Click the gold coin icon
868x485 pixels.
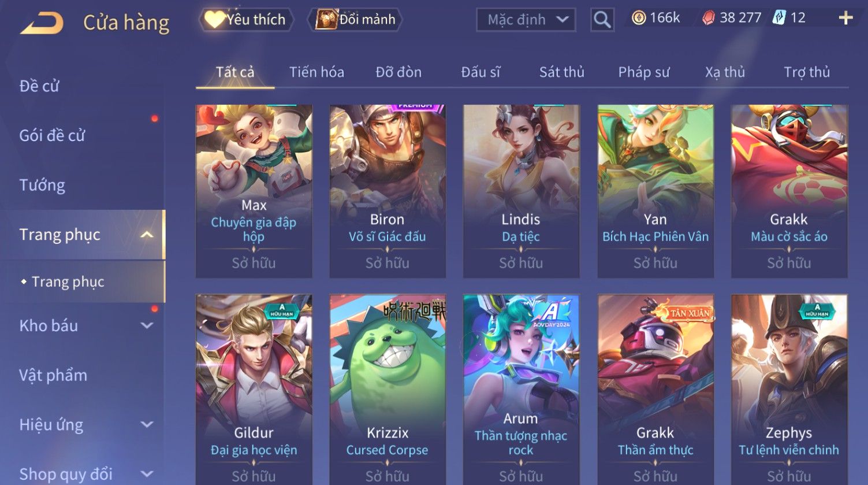tap(639, 18)
